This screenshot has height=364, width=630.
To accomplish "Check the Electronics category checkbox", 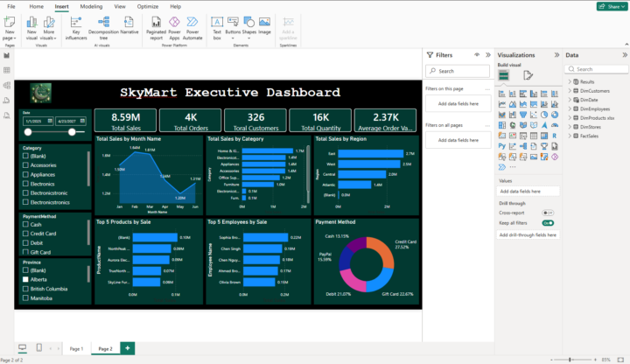I will pos(25,184).
